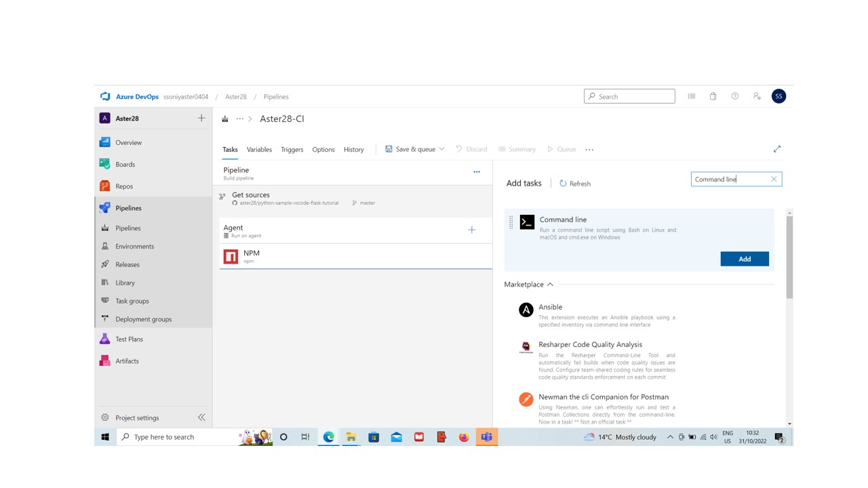Image resolution: width=868 pixels, height=488 pixels.
Task: Refresh the Add tasks list
Action: 575,183
